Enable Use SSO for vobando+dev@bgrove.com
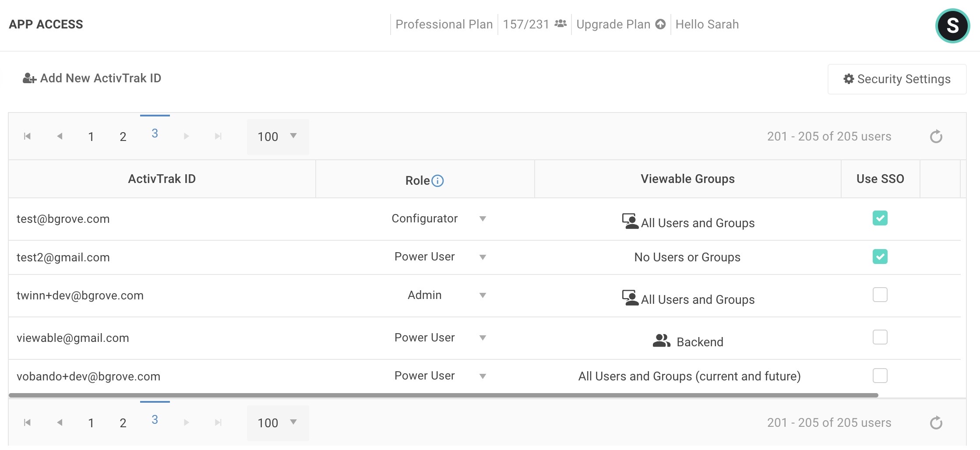The image size is (980, 450). click(x=880, y=376)
